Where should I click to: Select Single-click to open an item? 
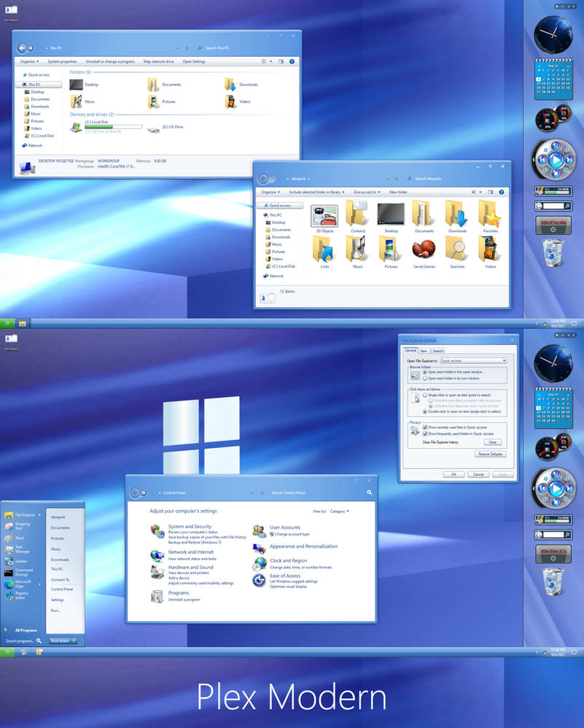(425, 395)
